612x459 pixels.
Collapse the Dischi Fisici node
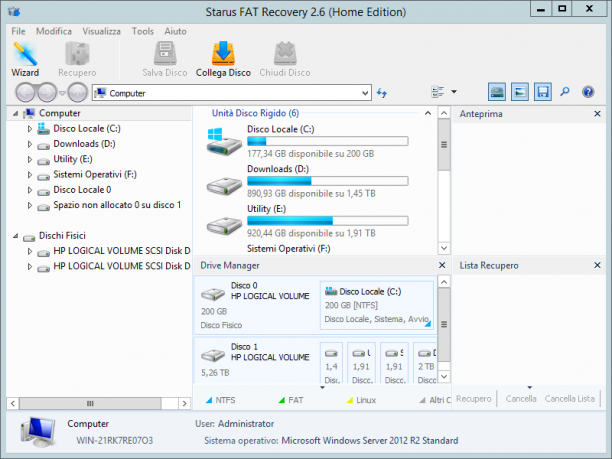pyautogui.click(x=15, y=236)
